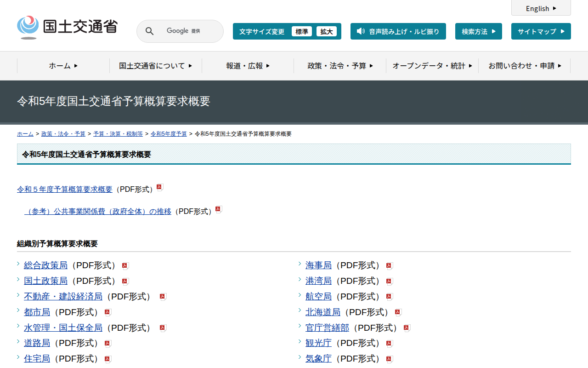Viewport: 588px width, 368px height.
Task: Click PDF icon next to 港湾局
Action: pos(389,282)
